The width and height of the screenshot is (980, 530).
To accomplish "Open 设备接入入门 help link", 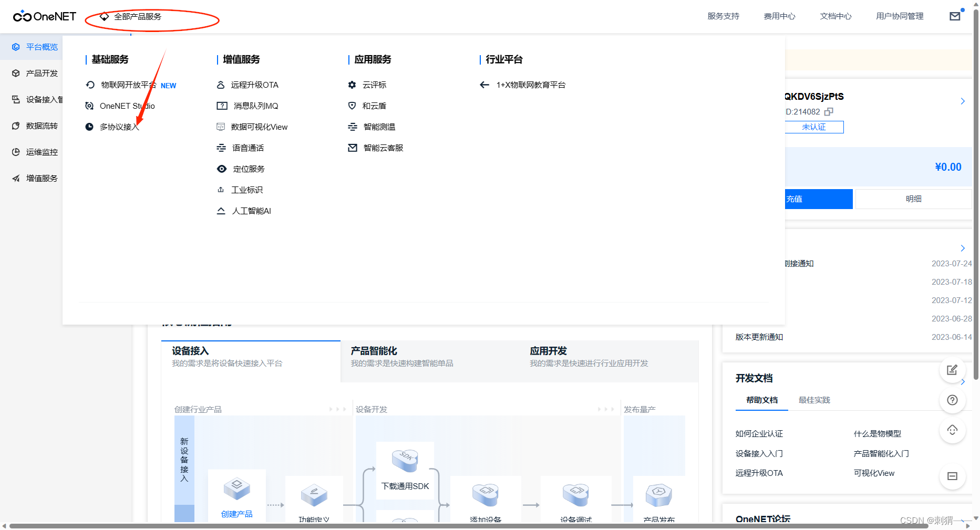I will pyautogui.click(x=759, y=453).
